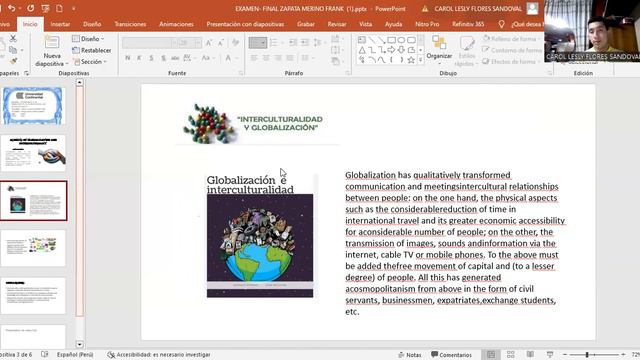640x360 pixels.
Task: Switch to reading view
Action: click(530, 354)
